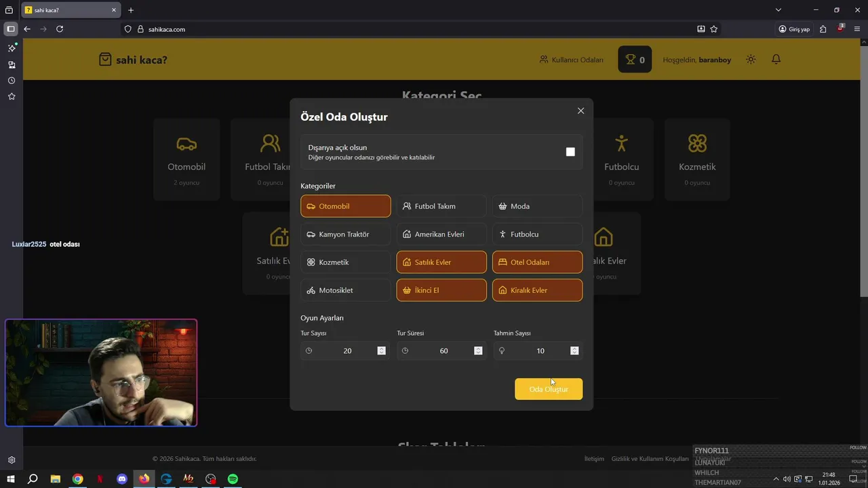Open Discord from the taskbar
868x488 pixels.
[122, 479]
